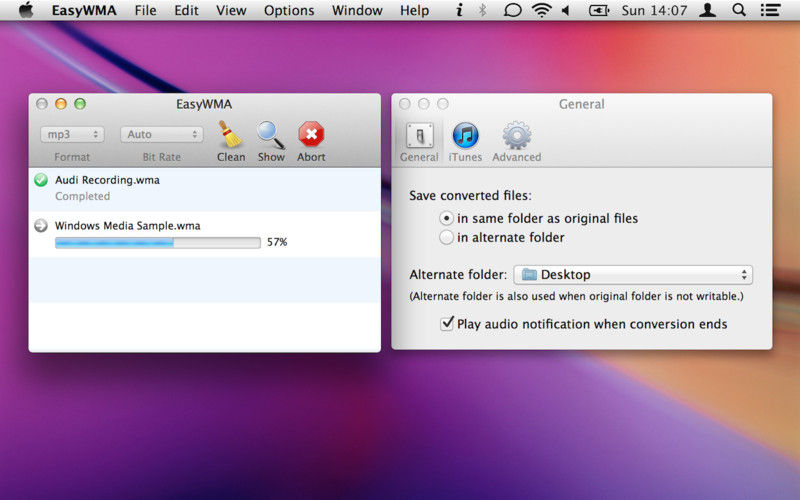The height and width of the screenshot is (500, 800).
Task: Close the General preferences window
Action: point(405,104)
